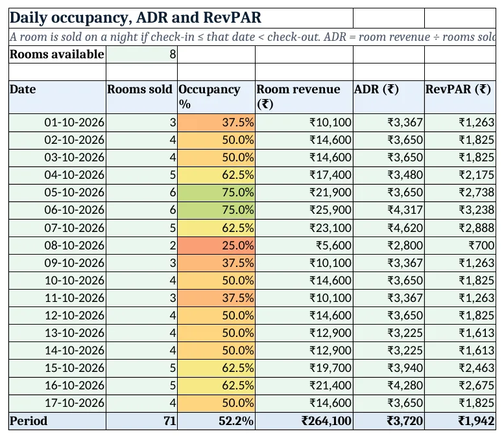Select the title 'Daily occupancy, ADR and RevPAR'
The image size is (504, 438).
[135, 17]
